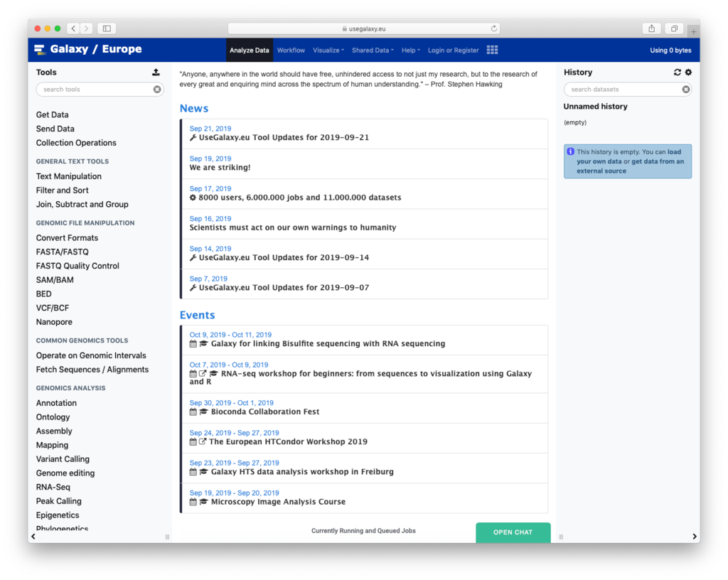Click the Galaxy logo icon
This screenshot has height=580, width=728.
[x=40, y=49]
